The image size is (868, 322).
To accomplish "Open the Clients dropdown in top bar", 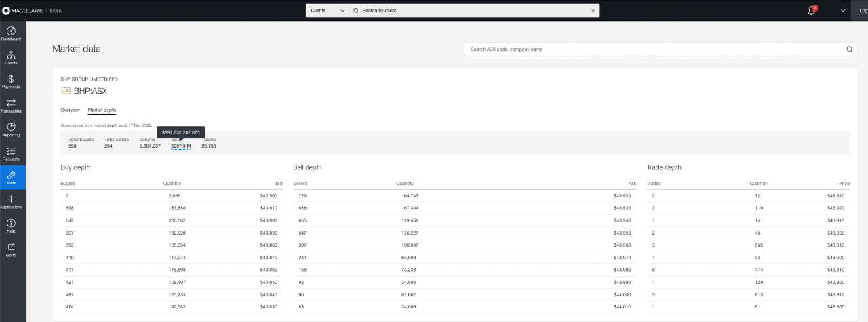I will pos(327,10).
